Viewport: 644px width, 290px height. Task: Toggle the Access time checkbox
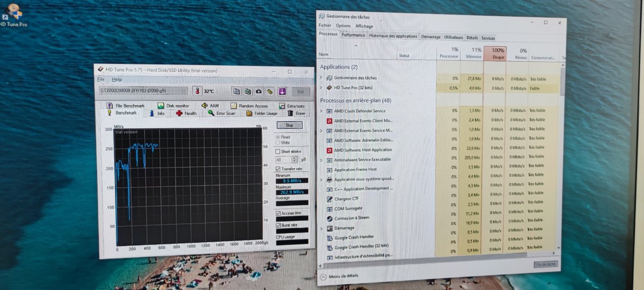[x=278, y=213]
